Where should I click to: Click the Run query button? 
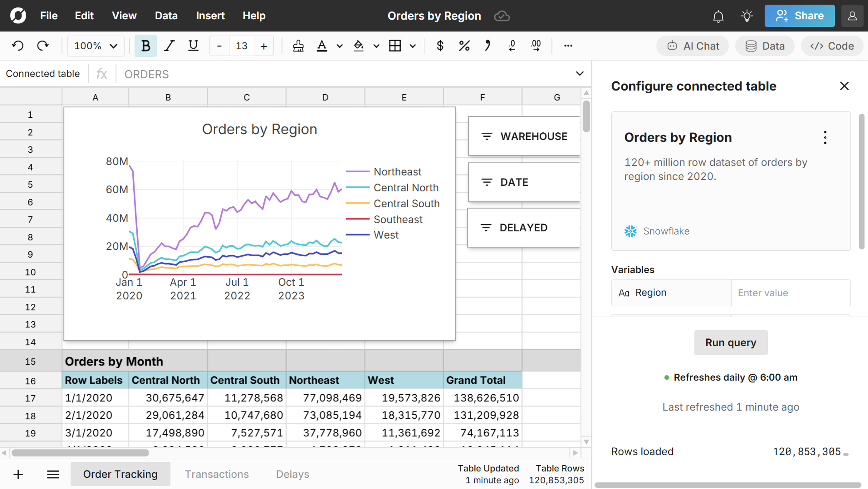(x=731, y=342)
